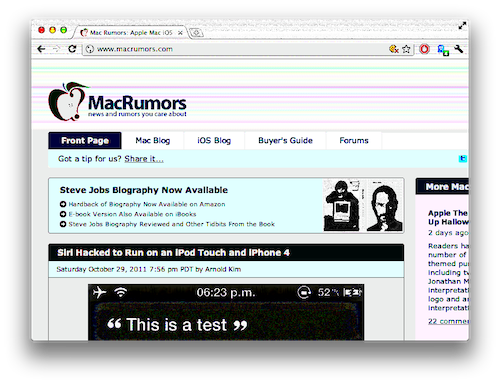The image size is (500, 384).
Task: Open the Forums tab
Action: point(354,141)
